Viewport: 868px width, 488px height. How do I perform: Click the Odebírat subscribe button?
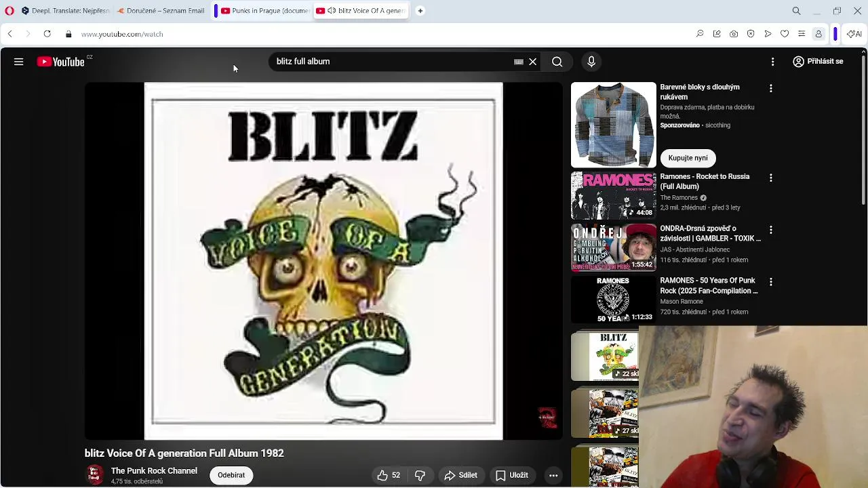click(x=231, y=475)
